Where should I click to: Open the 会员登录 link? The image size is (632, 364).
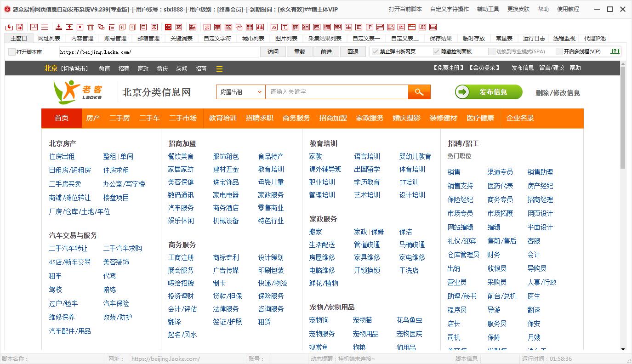click(x=484, y=68)
